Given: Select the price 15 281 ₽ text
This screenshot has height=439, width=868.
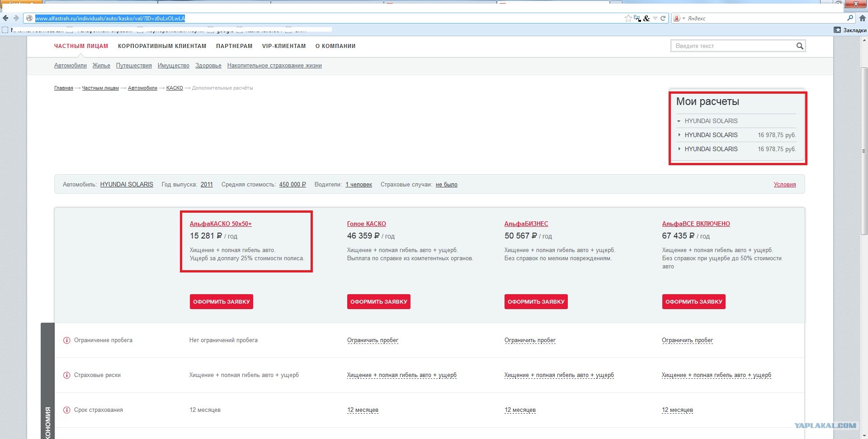Looking at the screenshot, I should point(206,236).
